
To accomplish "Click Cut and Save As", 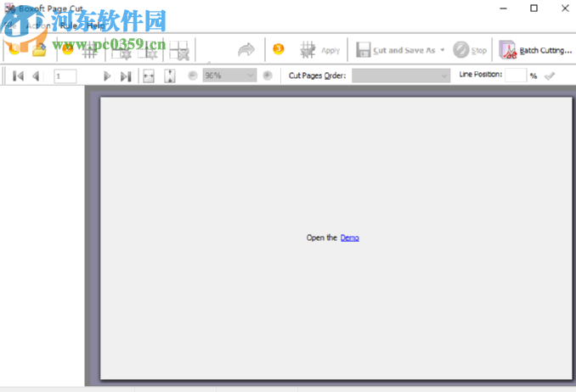I will point(396,50).
